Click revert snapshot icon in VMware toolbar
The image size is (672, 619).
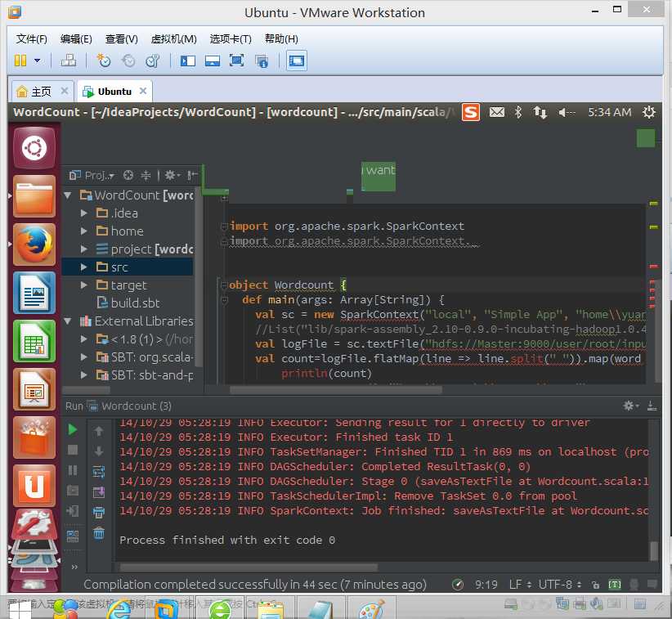coord(128,61)
